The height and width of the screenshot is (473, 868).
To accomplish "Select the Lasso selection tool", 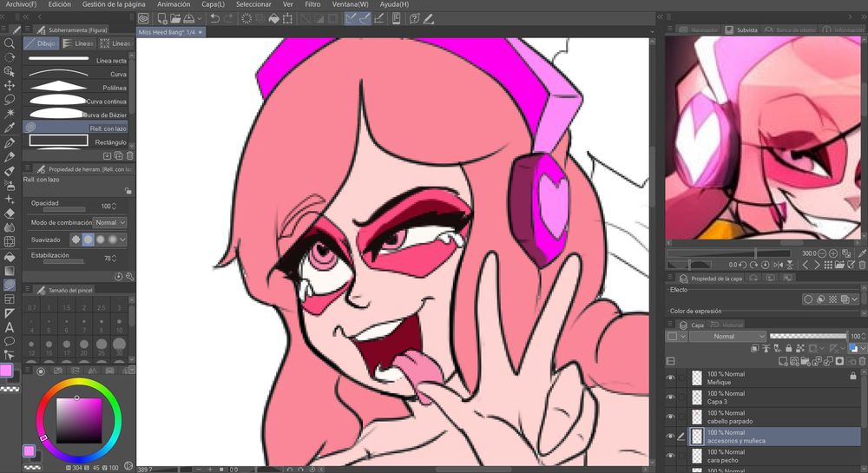I will point(10,100).
